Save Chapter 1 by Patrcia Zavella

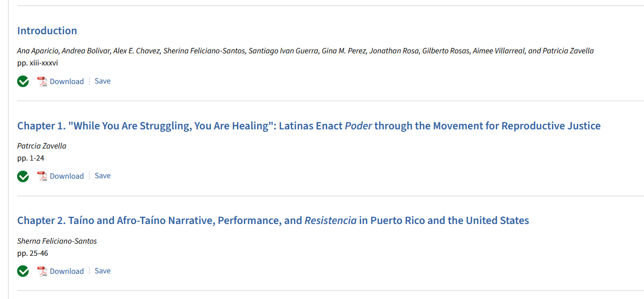[x=103, y=176]
